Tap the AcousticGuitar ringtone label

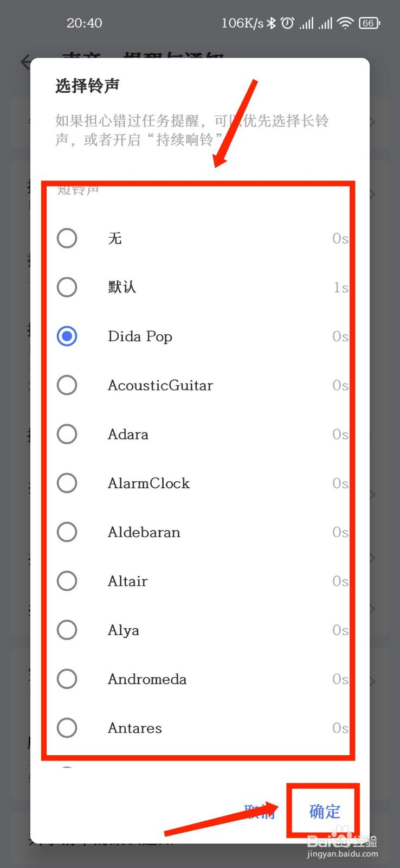coord(160,385)
